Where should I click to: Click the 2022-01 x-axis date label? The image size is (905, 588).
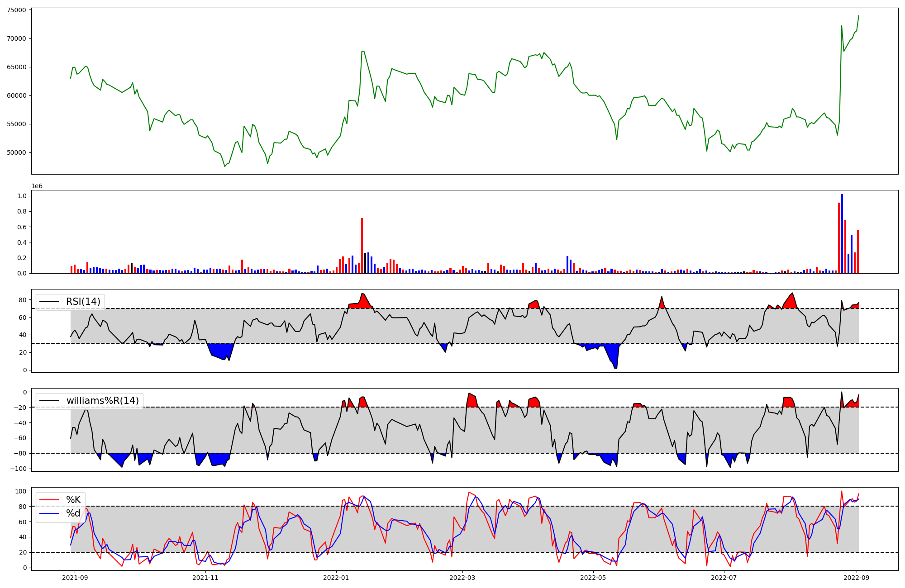[336, 578]
